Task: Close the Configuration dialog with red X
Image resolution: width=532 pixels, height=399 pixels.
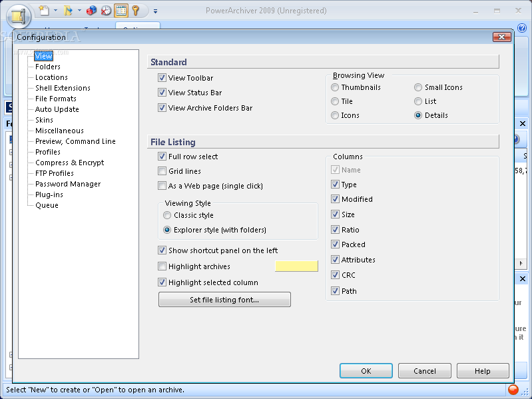Action: (502, 37)
